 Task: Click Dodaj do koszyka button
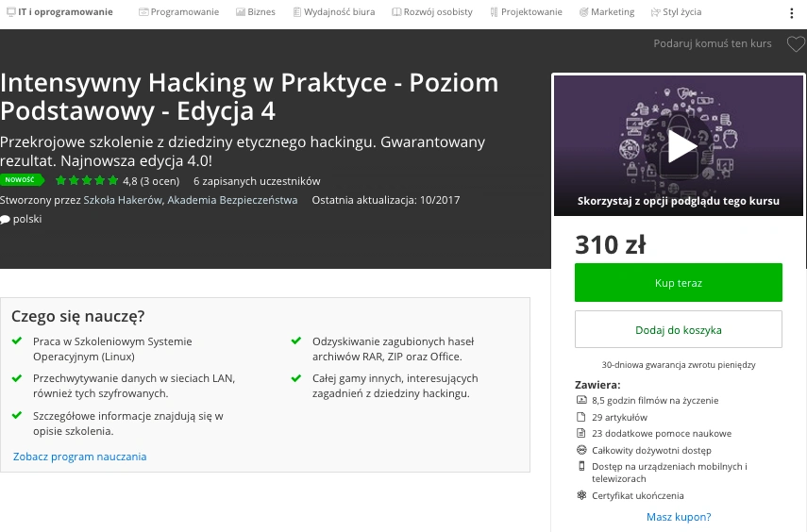(679, 330)
